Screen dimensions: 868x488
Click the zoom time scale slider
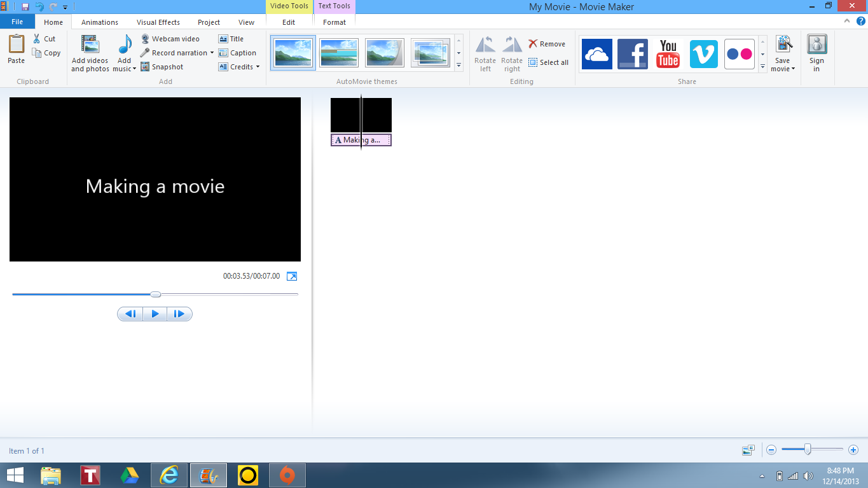(x=808, y=449)
